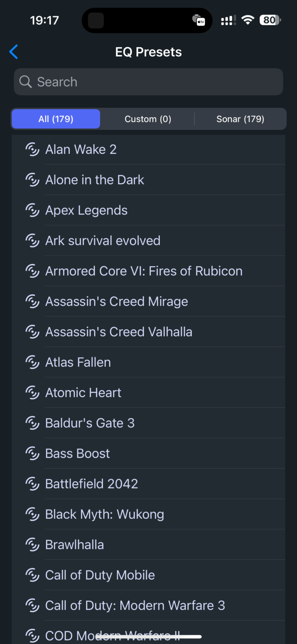297x644 pixels.
Task: Switch to the Custom (0) tab
Action: pyautogui.click(x=148, y=119)
